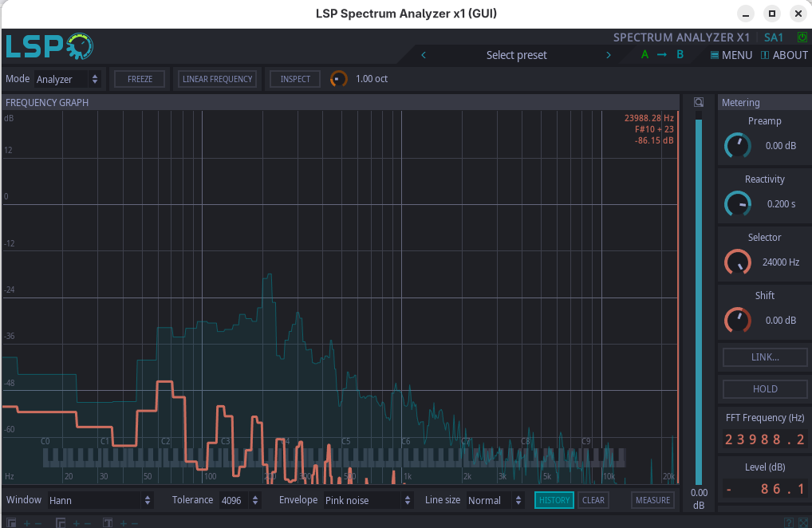Click the green power bypass icon

802,37
